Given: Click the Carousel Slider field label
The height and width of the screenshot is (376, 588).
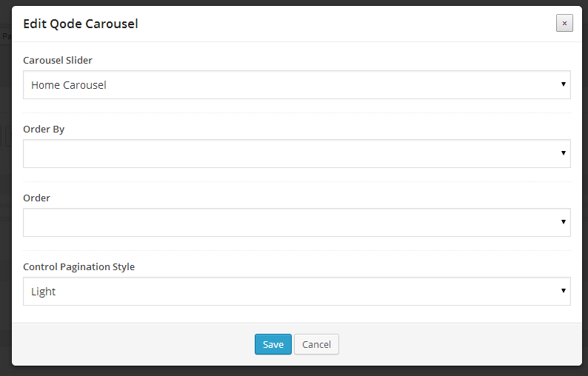Looking at the screenshot, I should 58,60.
